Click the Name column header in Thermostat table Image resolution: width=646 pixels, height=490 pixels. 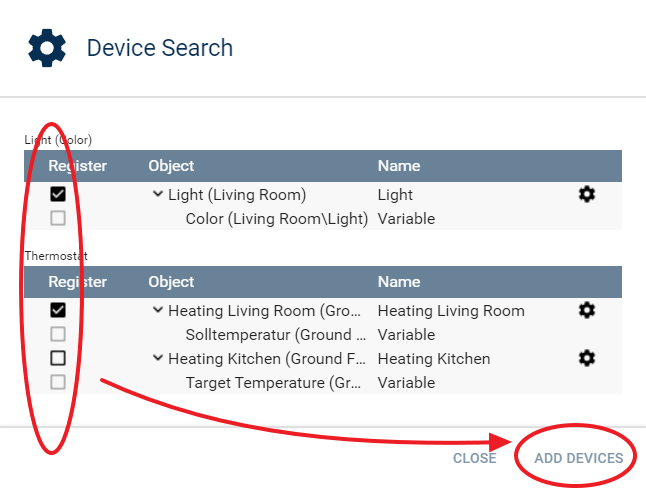[399, 282]
